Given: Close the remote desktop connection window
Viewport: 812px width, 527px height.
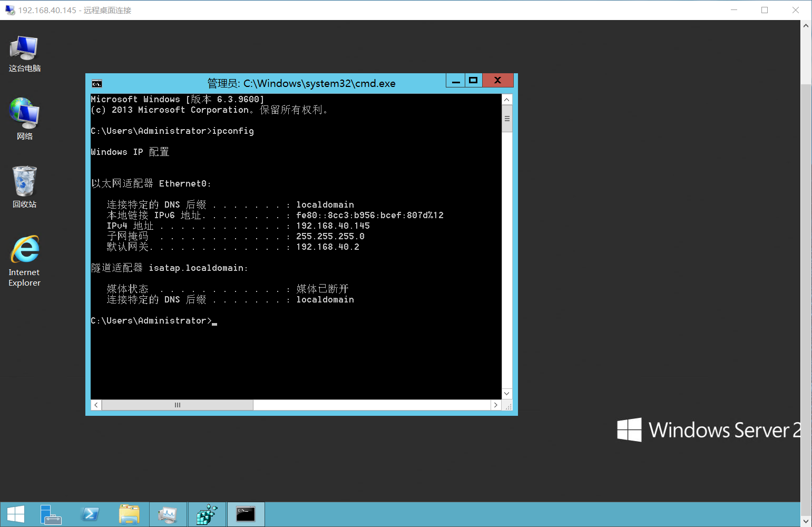Looking at the screenshot, I should coord(796,10).
